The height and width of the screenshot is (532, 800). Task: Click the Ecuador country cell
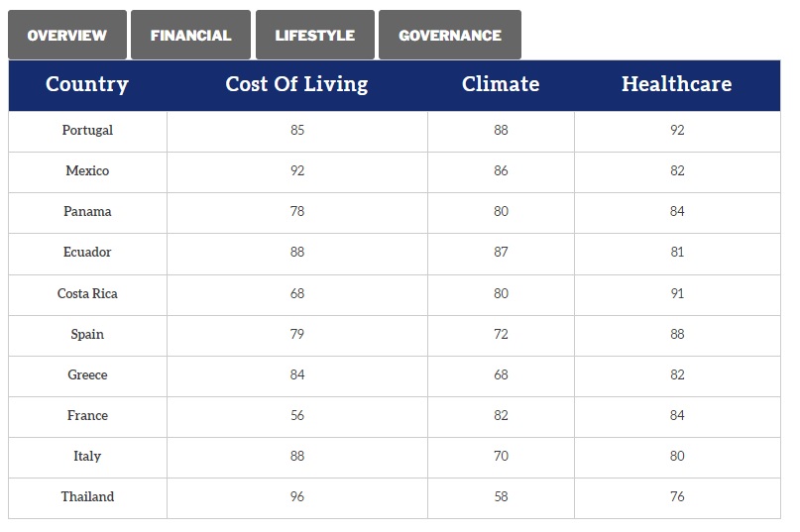tap(87, 253)
